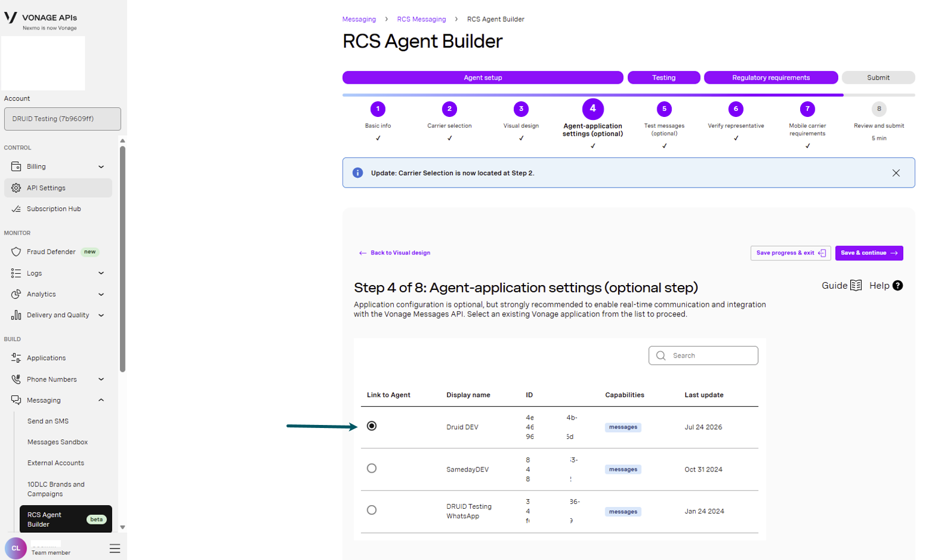Click the Subscription Hub icon
Viewport: 931px width, 560px height.
[16, 209]
